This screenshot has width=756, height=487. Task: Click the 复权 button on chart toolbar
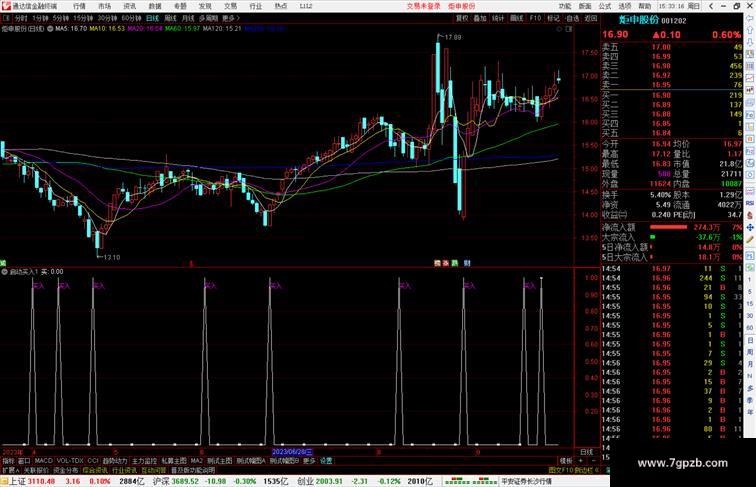click(462, 18)
